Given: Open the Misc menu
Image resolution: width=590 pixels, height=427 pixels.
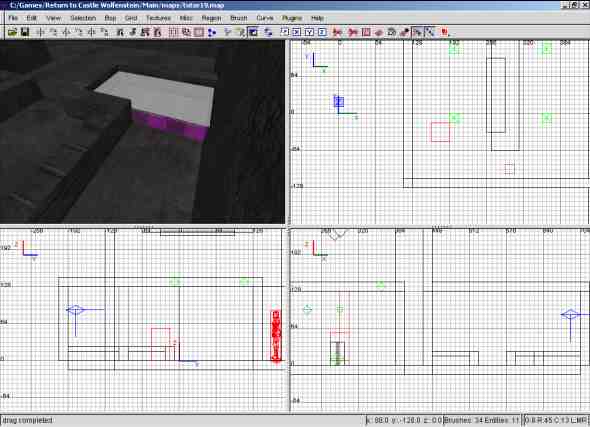Looking at the screenshot, I should [x=186, y=18].
